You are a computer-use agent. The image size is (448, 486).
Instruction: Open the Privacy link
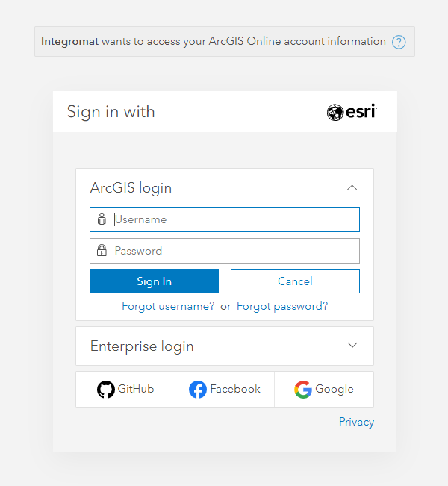(x=356, y=422)
